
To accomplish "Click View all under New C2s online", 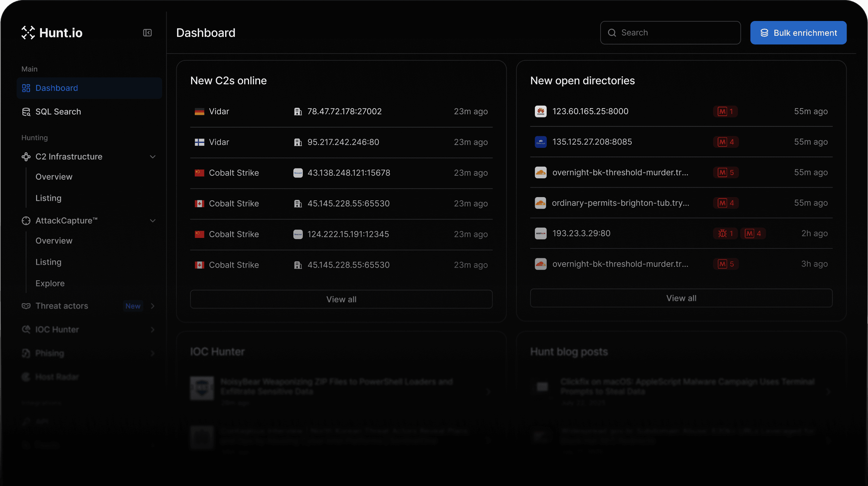I will click(x=341, y=299).
